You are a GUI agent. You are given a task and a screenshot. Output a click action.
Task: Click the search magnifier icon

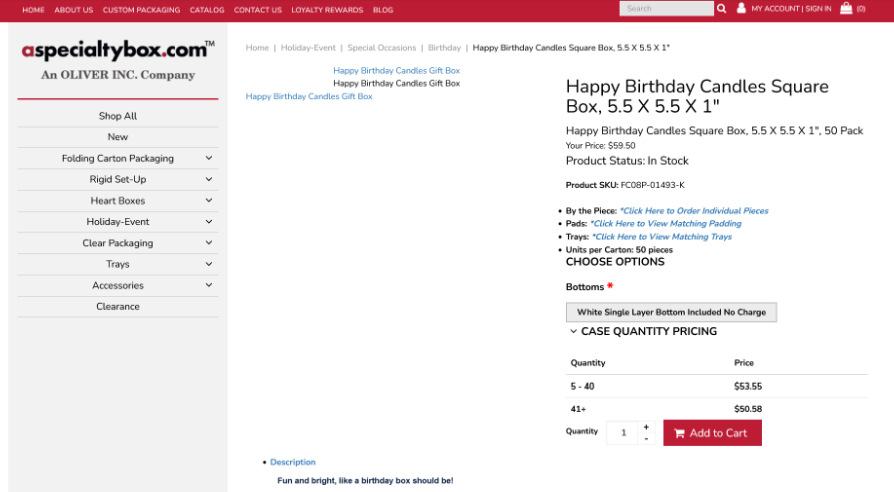click(722, 9)
